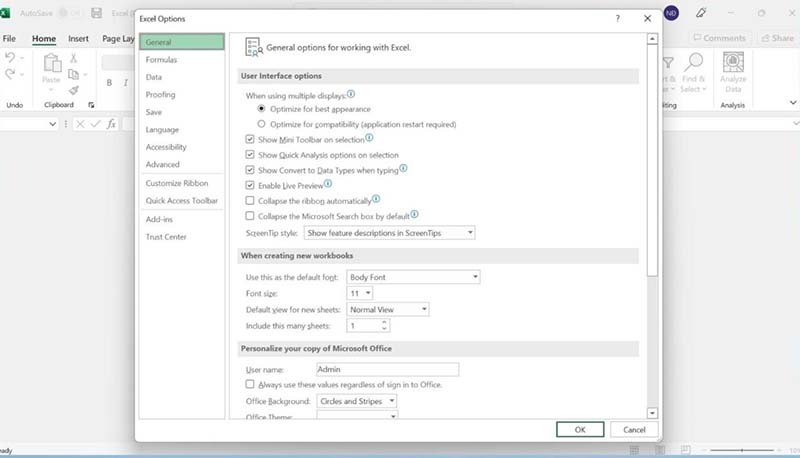Expand the ribbon collapse chevron at right
This screenshot has height=458, width=800.
(793, 103)
